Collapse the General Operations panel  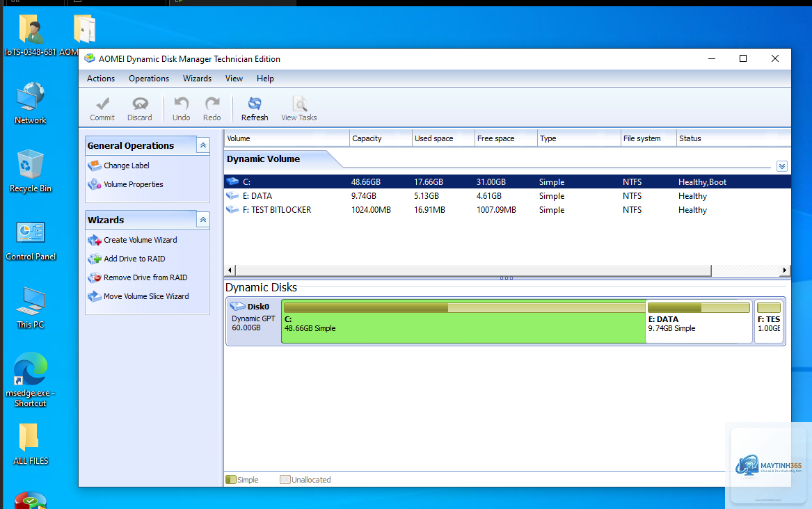click(x=203, y=145)
